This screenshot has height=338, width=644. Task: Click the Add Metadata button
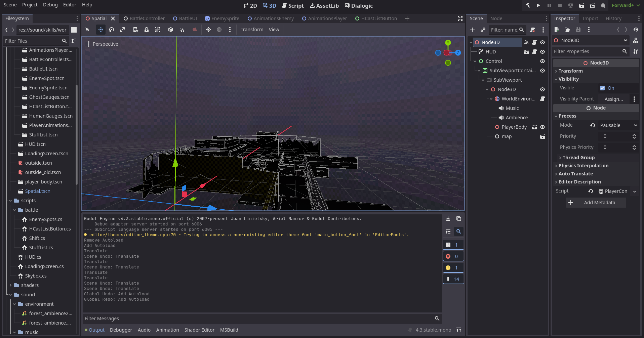point(596,203)
